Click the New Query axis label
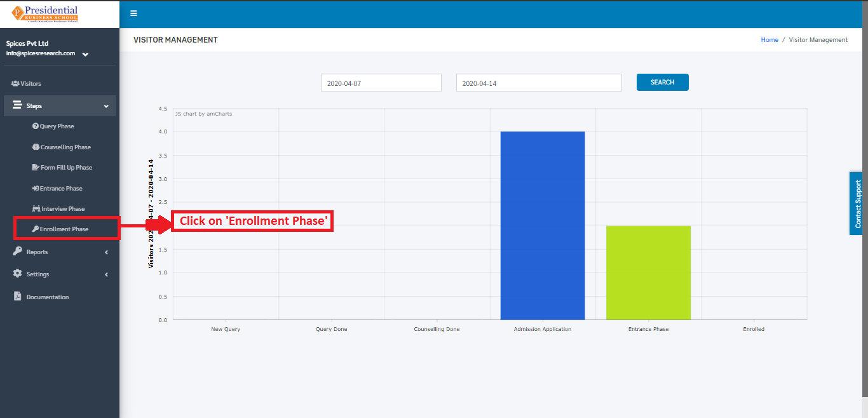This screenshot has height=418, width=868. (226, 329)
